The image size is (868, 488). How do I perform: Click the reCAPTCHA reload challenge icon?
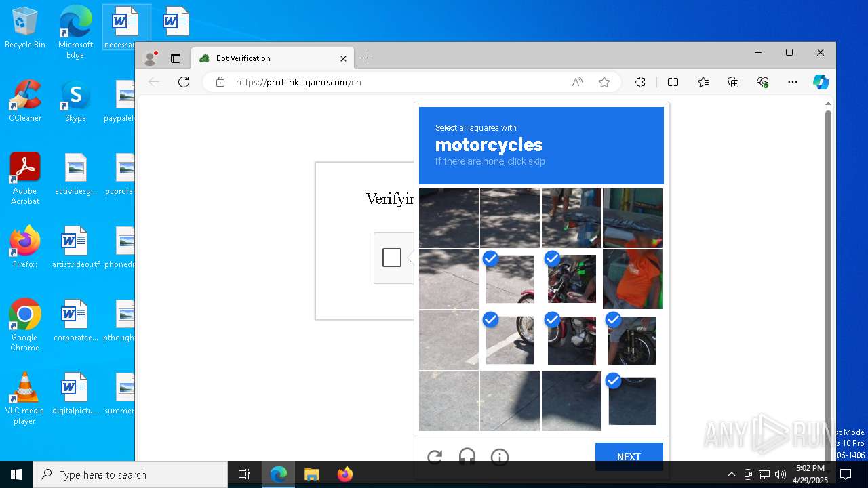[x=435, y=457]
